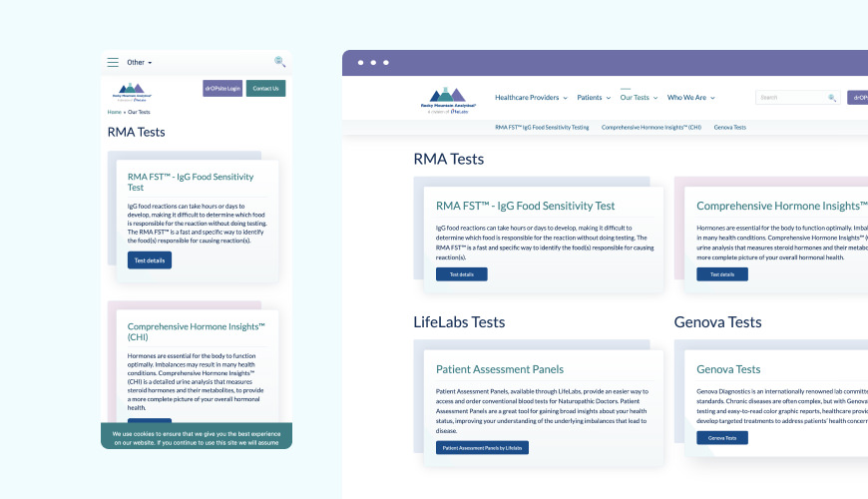Image resolution: width=868 pixels, height=499 pixels.
Task: Click the Rocky Mountain Analytical logo in mobile view
Action: click(x=132, y=92)
